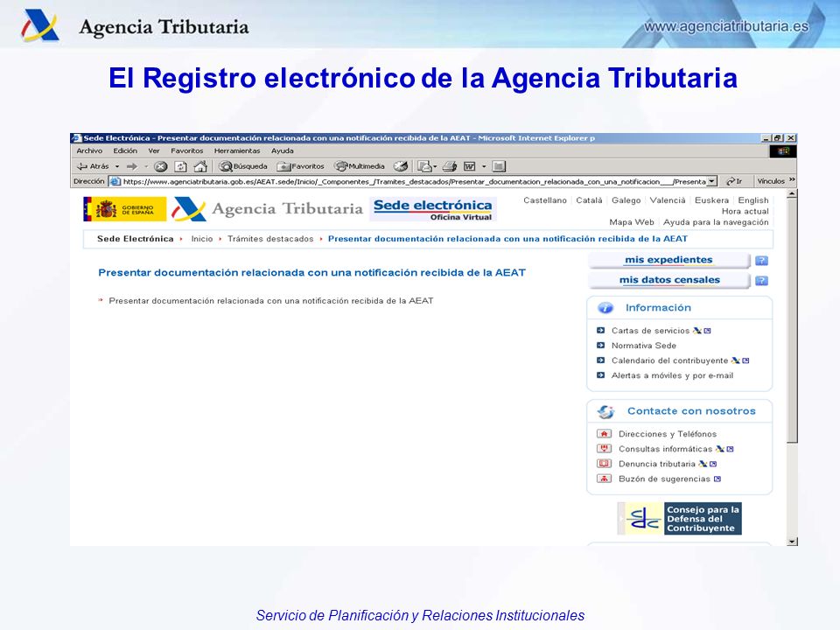Open the Favoritos toolbar button with star folder
This screenshot has width=840, height=630.
[x=300, y=166]
